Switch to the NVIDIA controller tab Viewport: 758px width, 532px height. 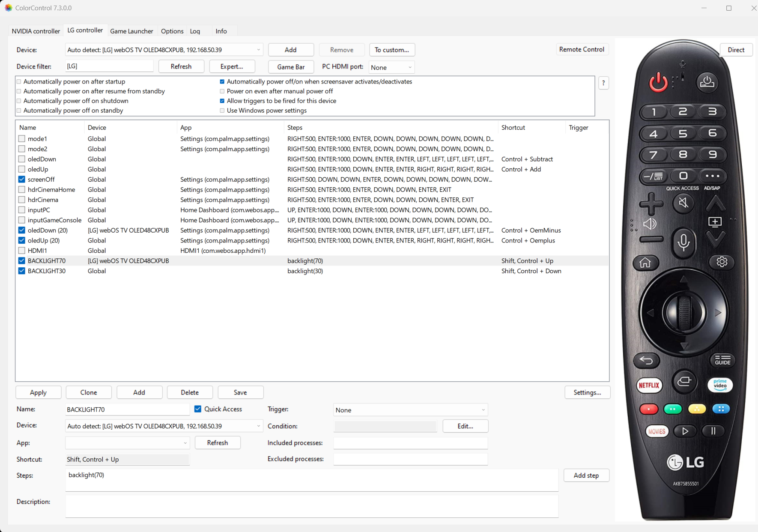click(x=36, y=31)
